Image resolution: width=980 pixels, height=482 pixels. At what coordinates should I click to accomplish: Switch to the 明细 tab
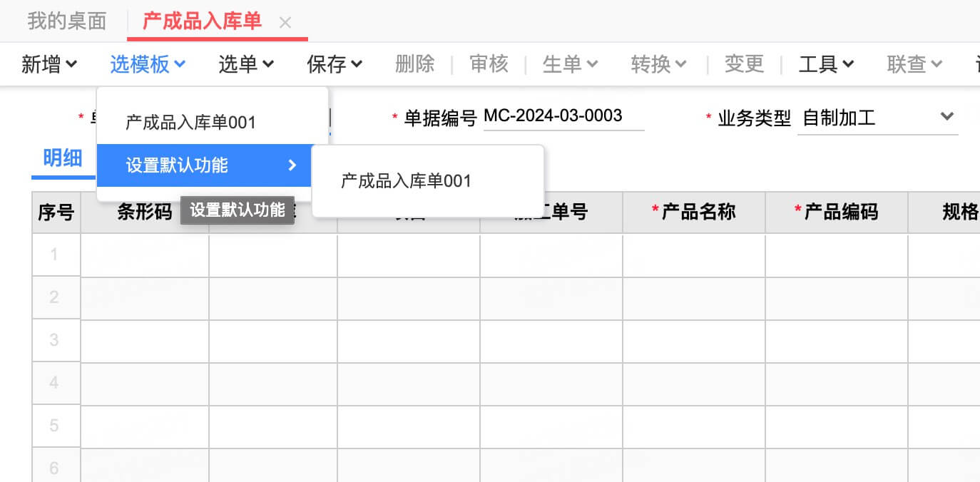pyautogui.click(x=63, y=158)
